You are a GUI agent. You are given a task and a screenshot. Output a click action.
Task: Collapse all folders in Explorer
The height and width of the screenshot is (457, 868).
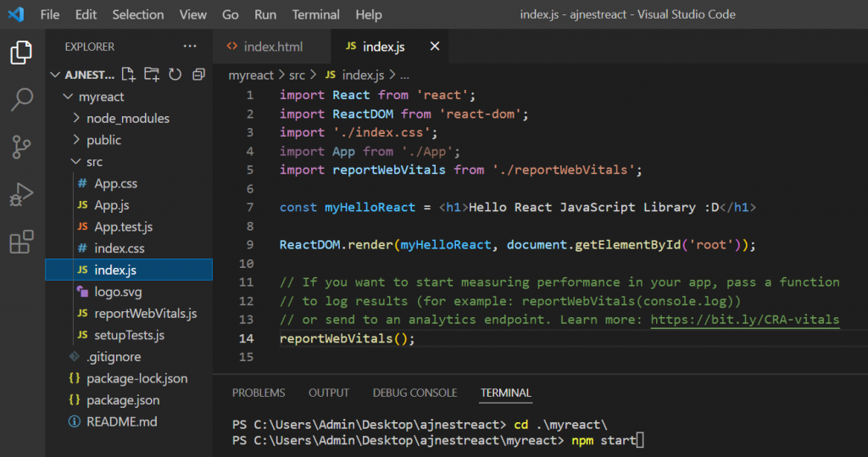point(198,75)
